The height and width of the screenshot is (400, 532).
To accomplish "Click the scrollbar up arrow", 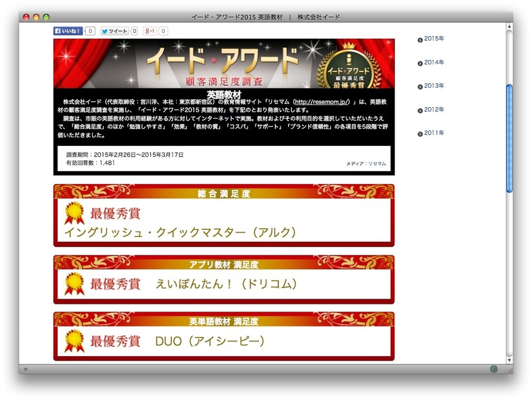I will click(x=509, y=26).
